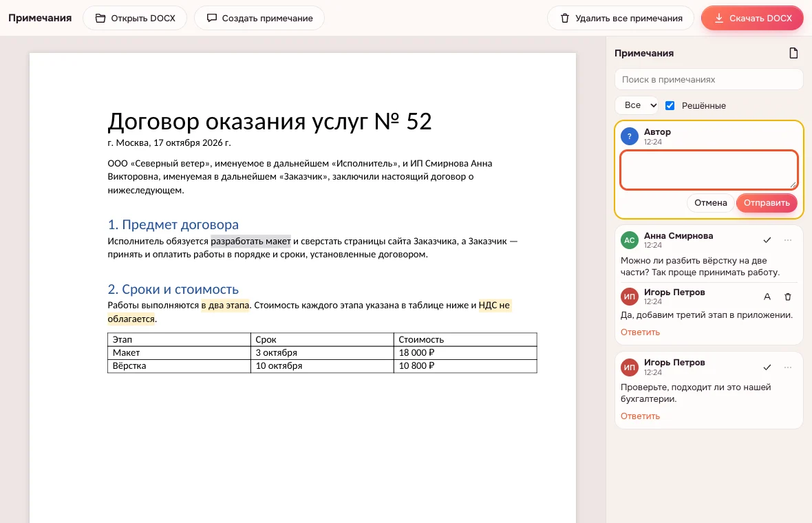Click the table cell 10 октября
812x523 pixels.
click(322, 366)
